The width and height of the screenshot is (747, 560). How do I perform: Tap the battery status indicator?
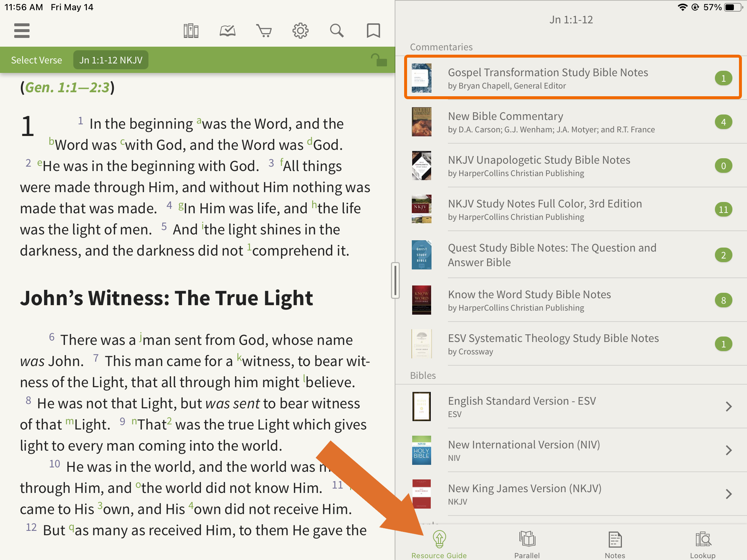733,7
